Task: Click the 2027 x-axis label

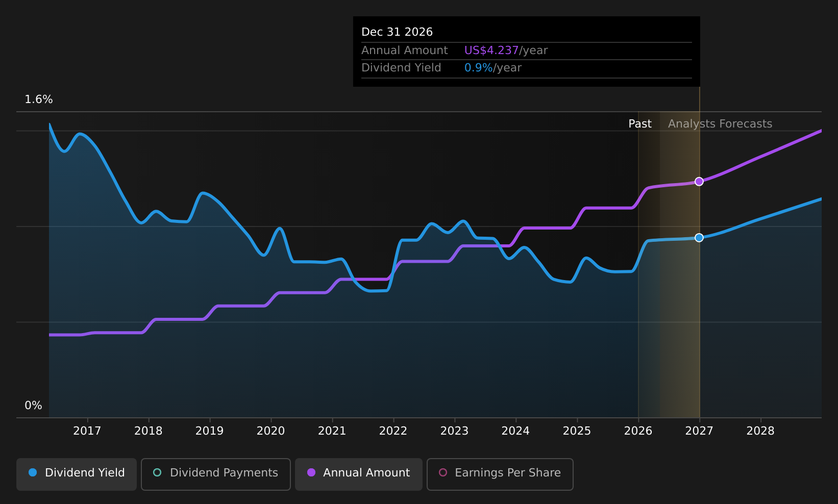Action: [x=700, y=431]
